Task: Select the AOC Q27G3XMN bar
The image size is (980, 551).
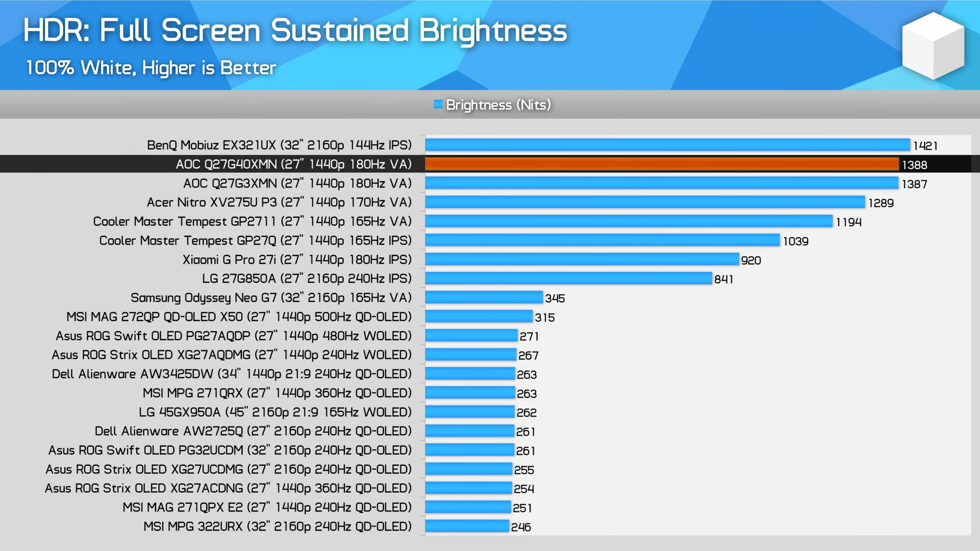Action: [x=661, y=183]
